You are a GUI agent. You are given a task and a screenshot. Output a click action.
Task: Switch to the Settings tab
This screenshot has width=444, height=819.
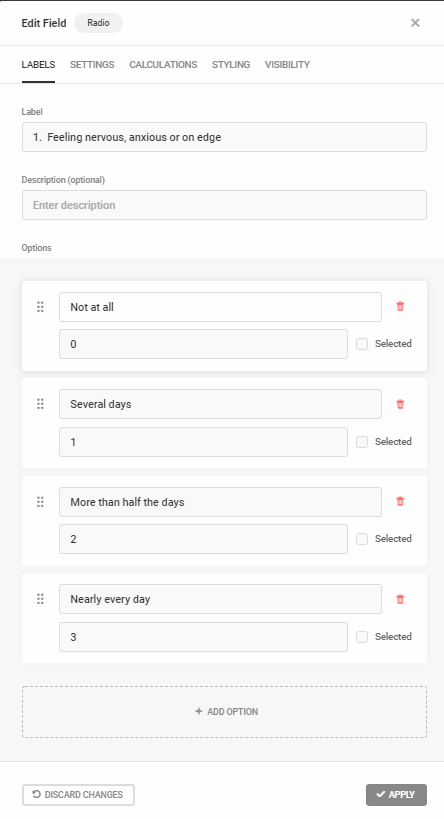(92, 65)
